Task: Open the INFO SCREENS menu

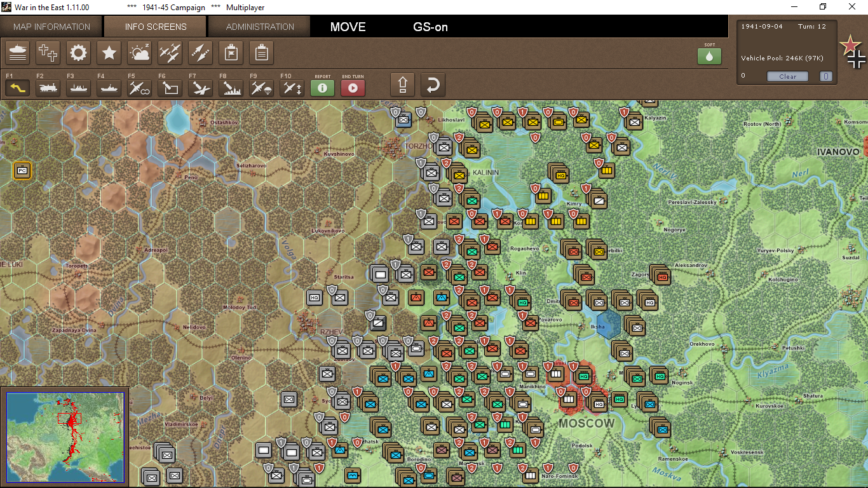Action: [x=154, y=27]
